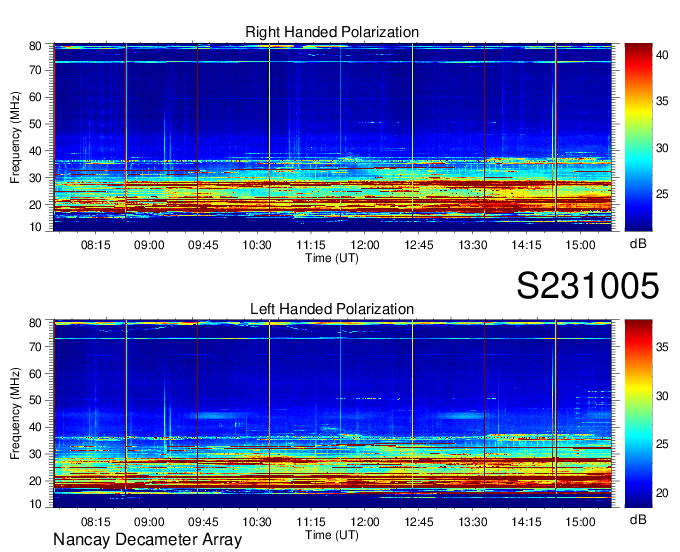Click the 80 MHz tick on Left Handed frequency axis

pos(35,323)
